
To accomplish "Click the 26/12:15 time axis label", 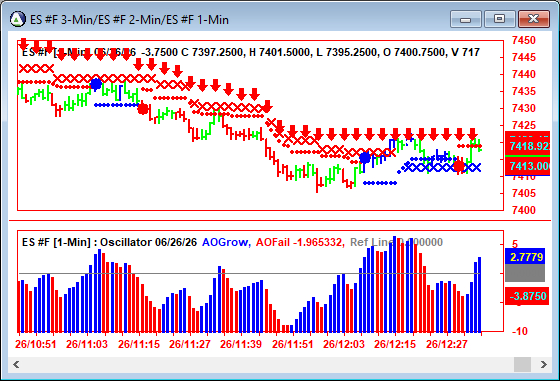I will [x=395, y=344].
